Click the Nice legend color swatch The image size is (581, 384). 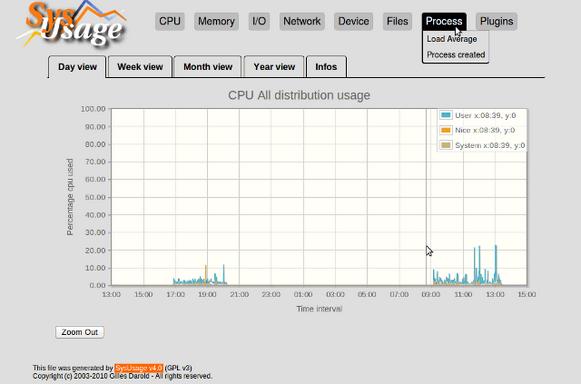pos(446,130)
